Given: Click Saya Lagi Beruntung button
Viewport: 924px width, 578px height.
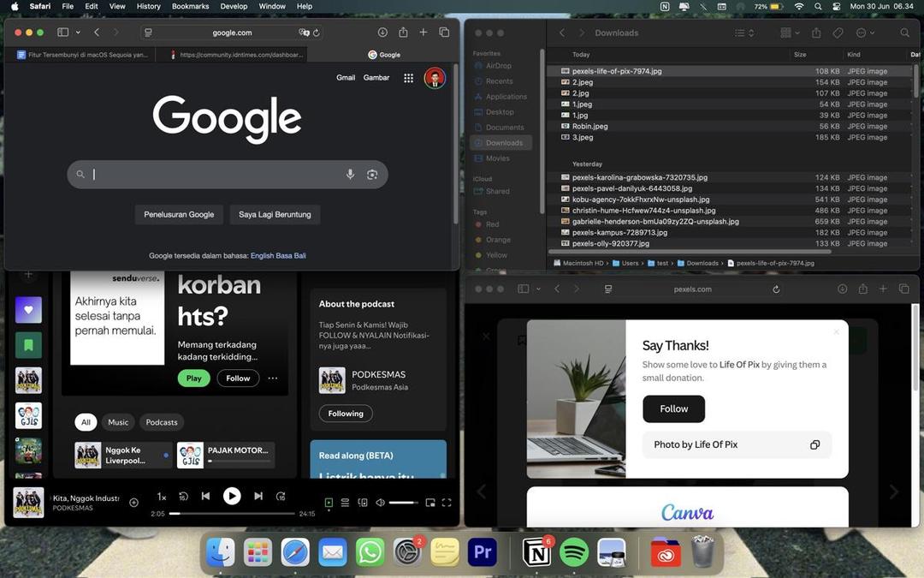Looking at the screenshot, I should click(x=275, y=215).
